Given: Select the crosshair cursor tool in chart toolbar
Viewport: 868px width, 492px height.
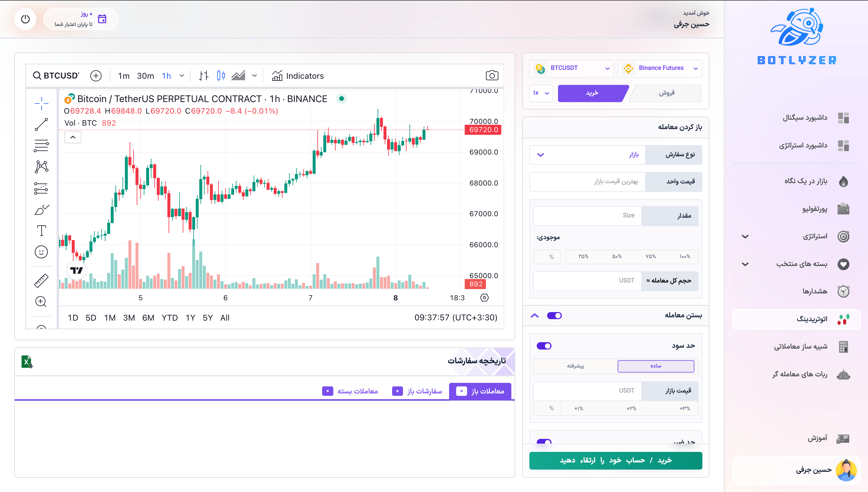Looking at the screenshot, I should click(x=41, y=104).
